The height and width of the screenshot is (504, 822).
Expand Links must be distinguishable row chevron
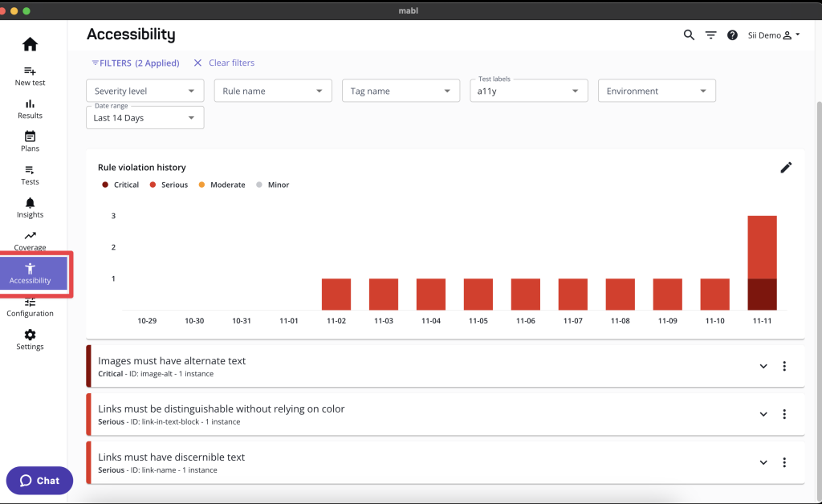[763, 414]
